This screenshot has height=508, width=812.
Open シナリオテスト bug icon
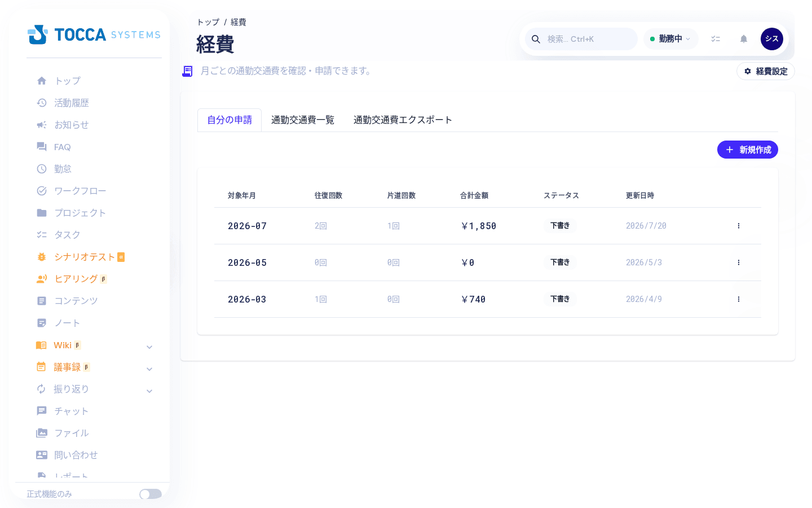pos(42,257)
